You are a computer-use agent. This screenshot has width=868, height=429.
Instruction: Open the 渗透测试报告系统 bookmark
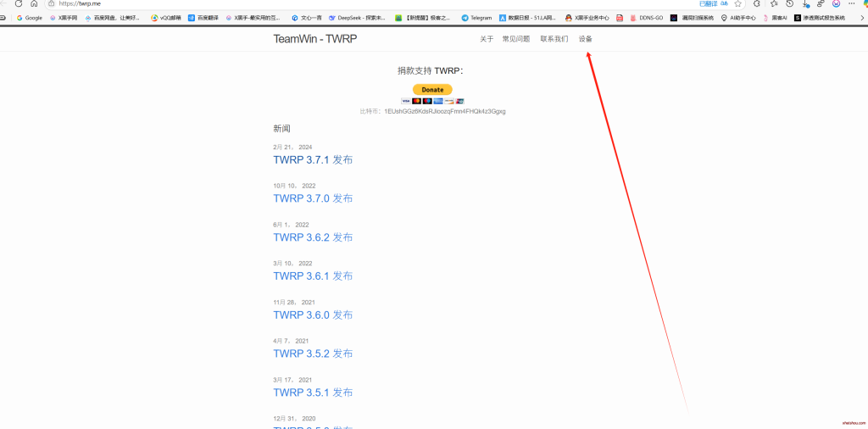click(x=820, y=18)
